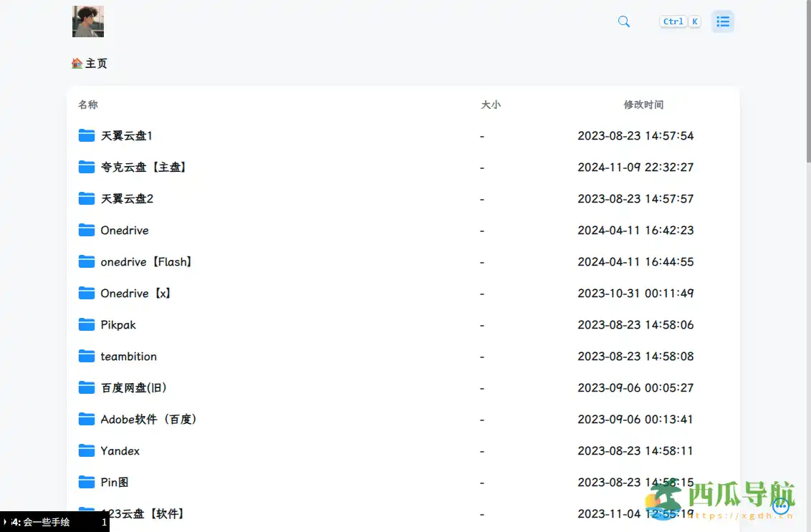Open the onedrive【Flash】folder

[145, 261]
